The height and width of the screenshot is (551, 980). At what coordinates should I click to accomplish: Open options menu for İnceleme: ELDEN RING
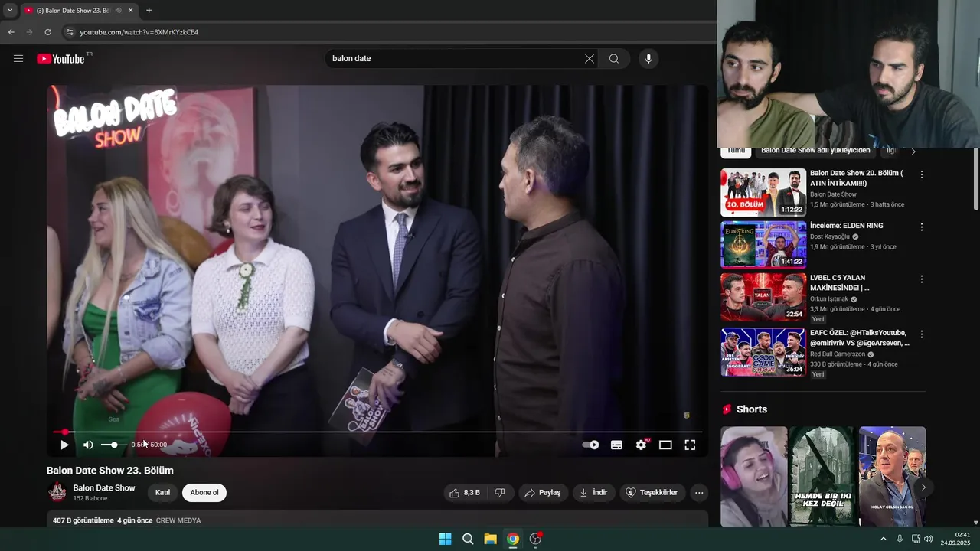point(922,227)
